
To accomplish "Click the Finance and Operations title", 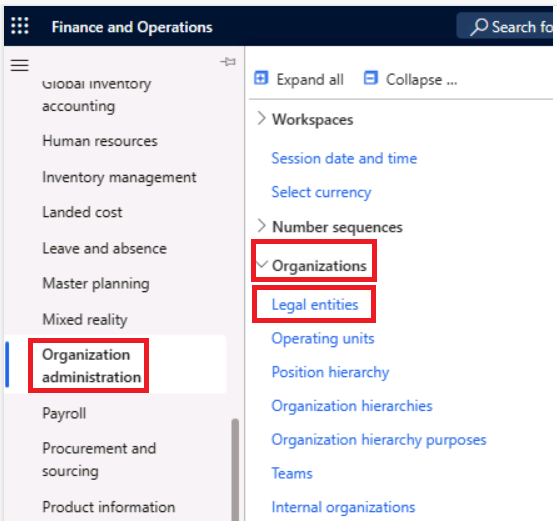I will click(x=132, y=27).
